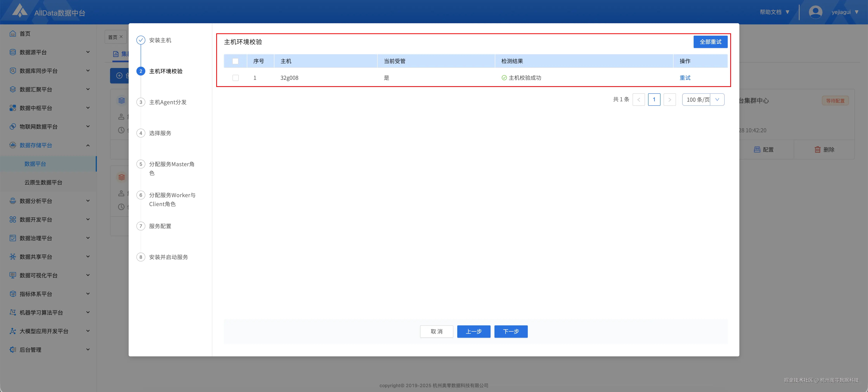Click the 重试 link for host 32g008
This screenshot has width=868, height=392.
[x=685, y=78]
